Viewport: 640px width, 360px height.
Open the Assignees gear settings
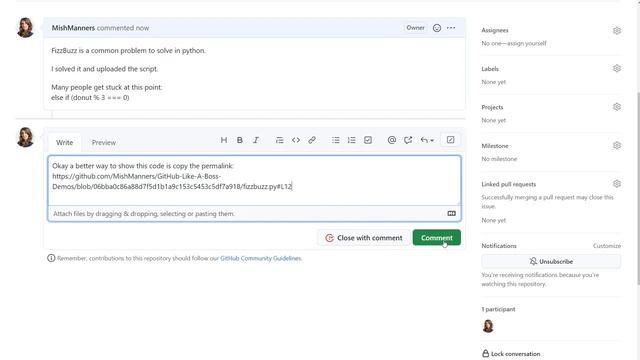(x=617, y=31)
